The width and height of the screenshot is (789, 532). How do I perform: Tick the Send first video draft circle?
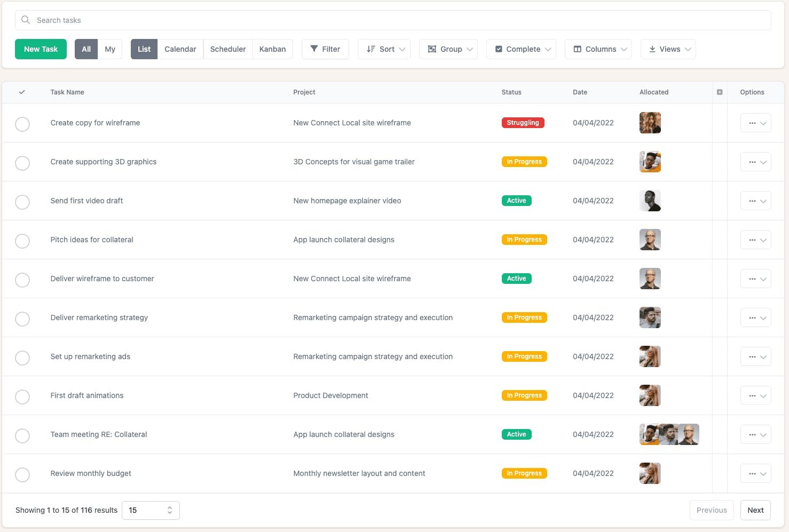[22, 202]
